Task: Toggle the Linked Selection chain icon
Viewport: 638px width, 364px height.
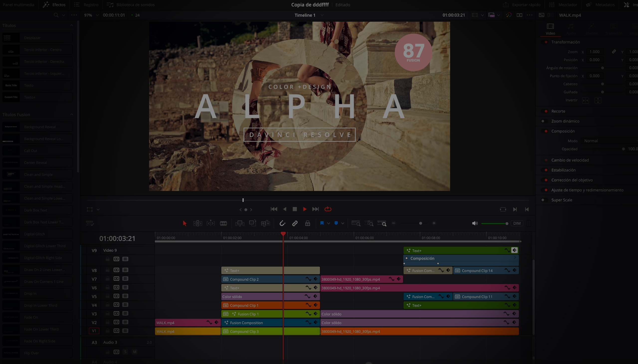Action: (295, 223)
